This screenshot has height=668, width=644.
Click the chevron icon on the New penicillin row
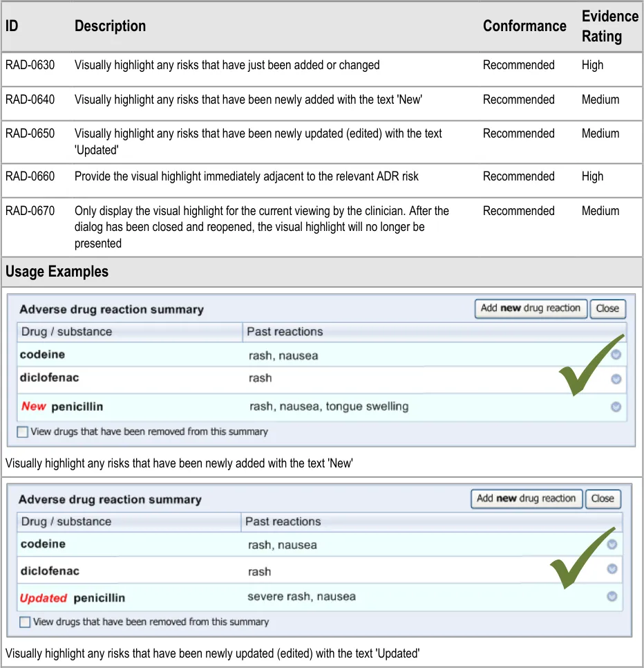(x=616, y=407)
